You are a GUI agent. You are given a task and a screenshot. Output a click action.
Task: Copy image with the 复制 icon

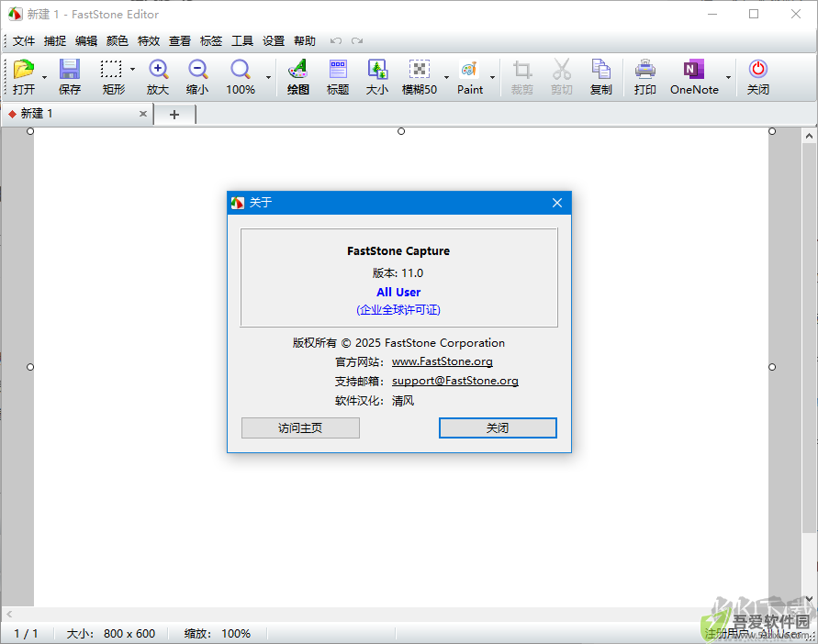pyautogui.click(x=601, y=77)
